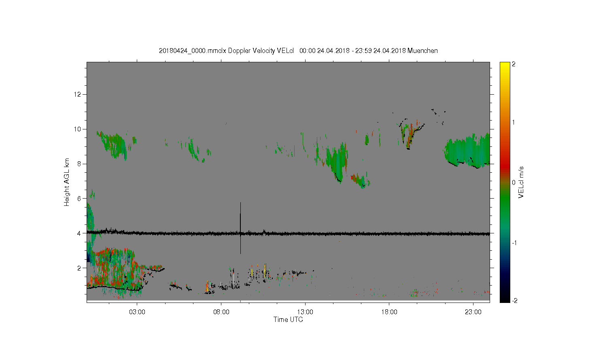This screenshot has width=607, height=364.
Task: Click the 08:00 time tick label
Action: click(x=221, y=312)
